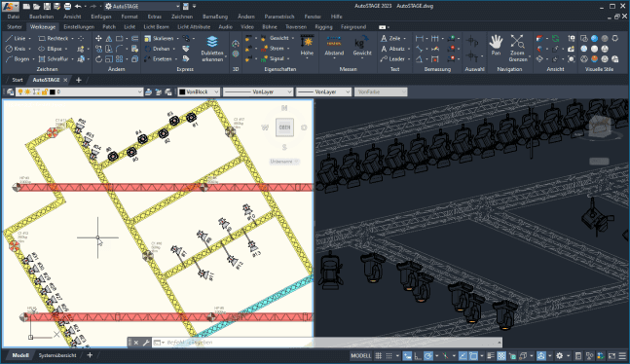630x364 pixels.
Task: Add a Leader annotation
Action: [x=392, y=59]
